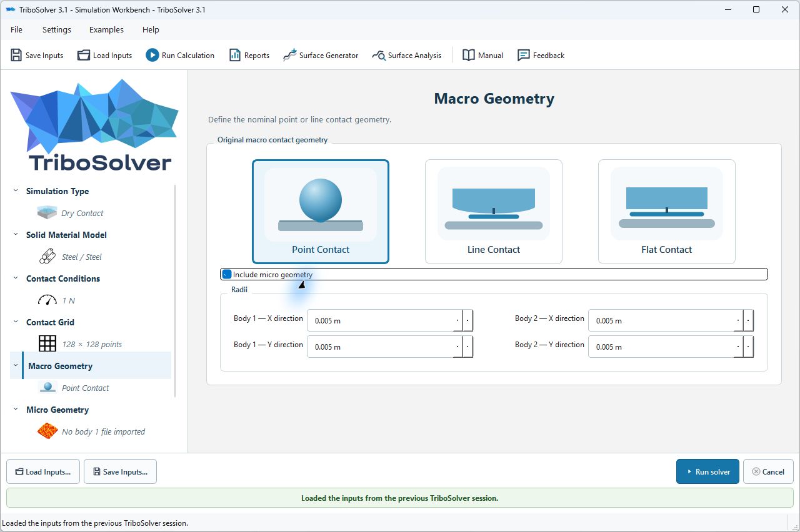Viewport: 800px width, 532px height.
Task: Click the Run solver button
Action: pos(707,472)
